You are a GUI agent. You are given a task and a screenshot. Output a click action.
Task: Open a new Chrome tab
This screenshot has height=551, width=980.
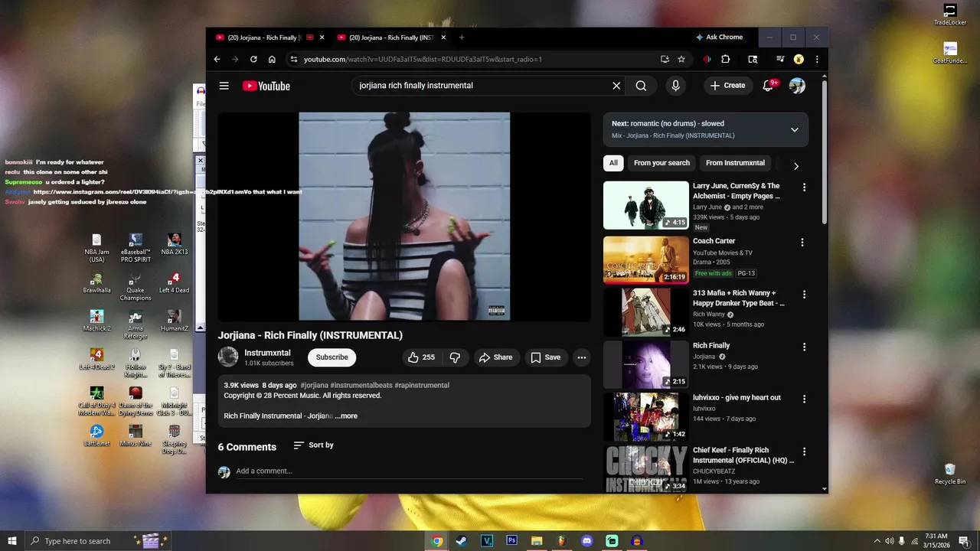click(462, 37)
